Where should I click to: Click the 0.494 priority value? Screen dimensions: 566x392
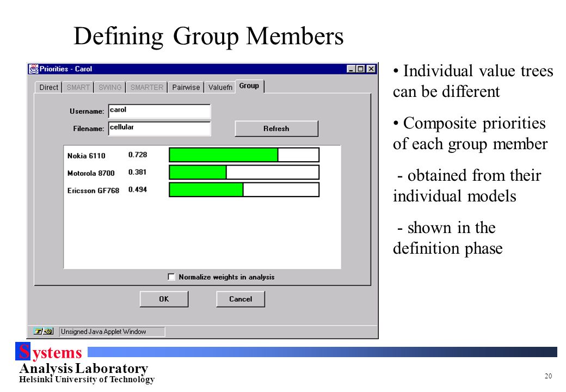(138, 189)
